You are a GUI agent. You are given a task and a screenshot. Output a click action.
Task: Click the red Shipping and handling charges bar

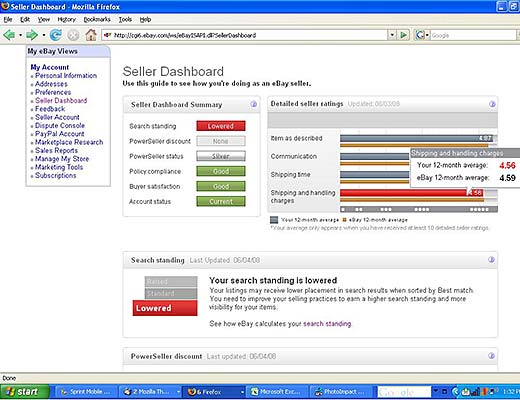411,193
